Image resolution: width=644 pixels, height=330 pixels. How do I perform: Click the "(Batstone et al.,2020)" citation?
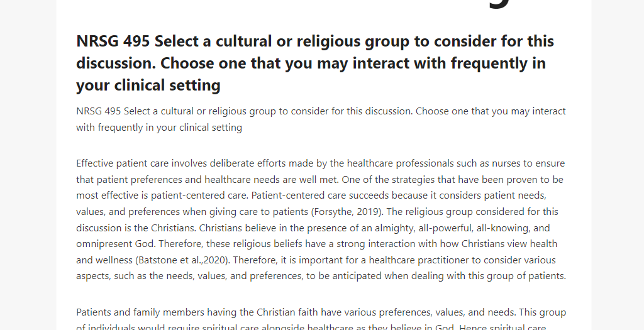click(182, 260)
